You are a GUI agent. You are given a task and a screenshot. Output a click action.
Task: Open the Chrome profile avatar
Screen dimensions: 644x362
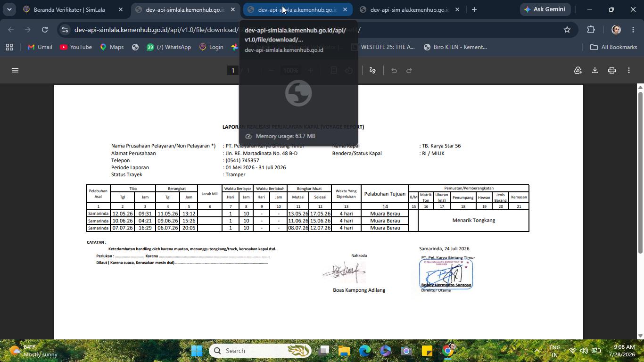pyautogui.click(x=616, y=30)
